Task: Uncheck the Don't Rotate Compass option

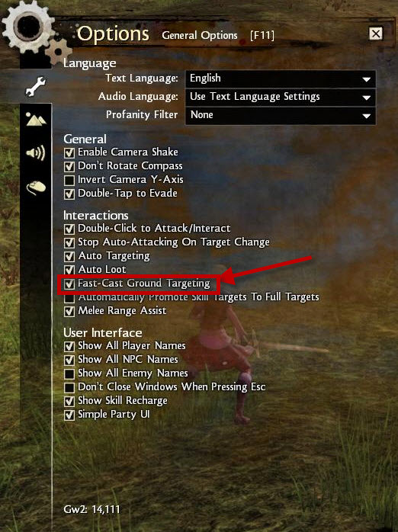Action: tap(69, 166)
